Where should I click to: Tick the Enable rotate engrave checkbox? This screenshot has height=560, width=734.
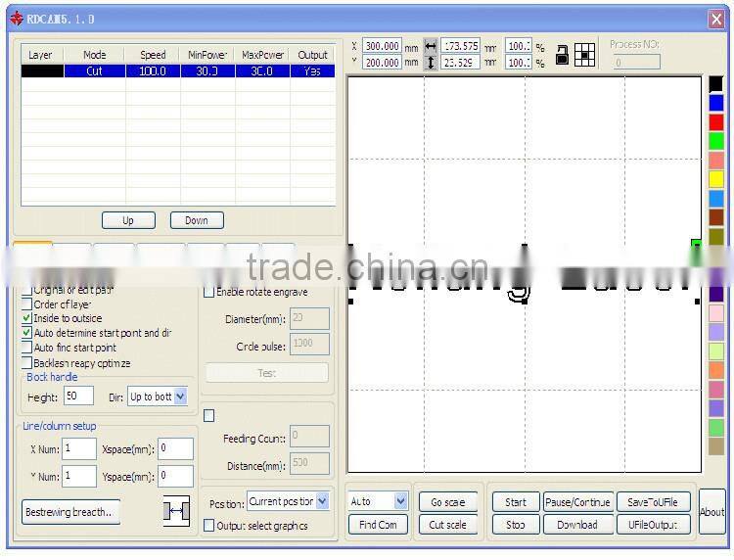coord(208,292)
